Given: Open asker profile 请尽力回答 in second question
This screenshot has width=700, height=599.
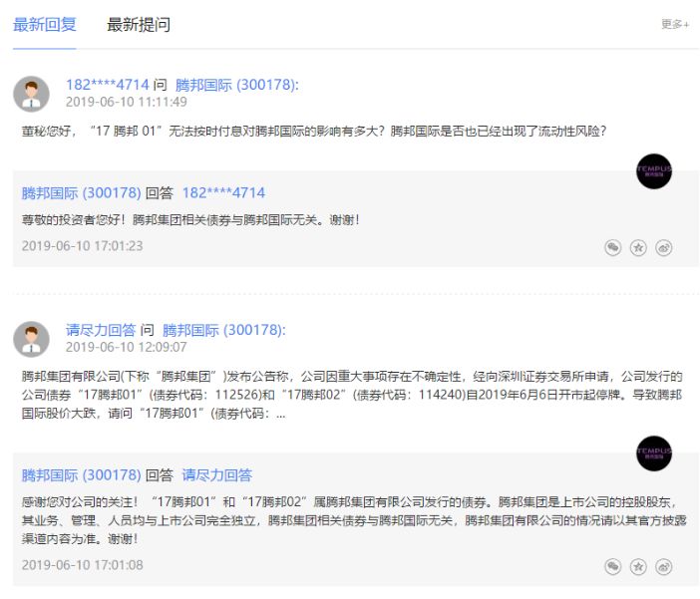Looking at the screenshot, I should click(101, 330).
